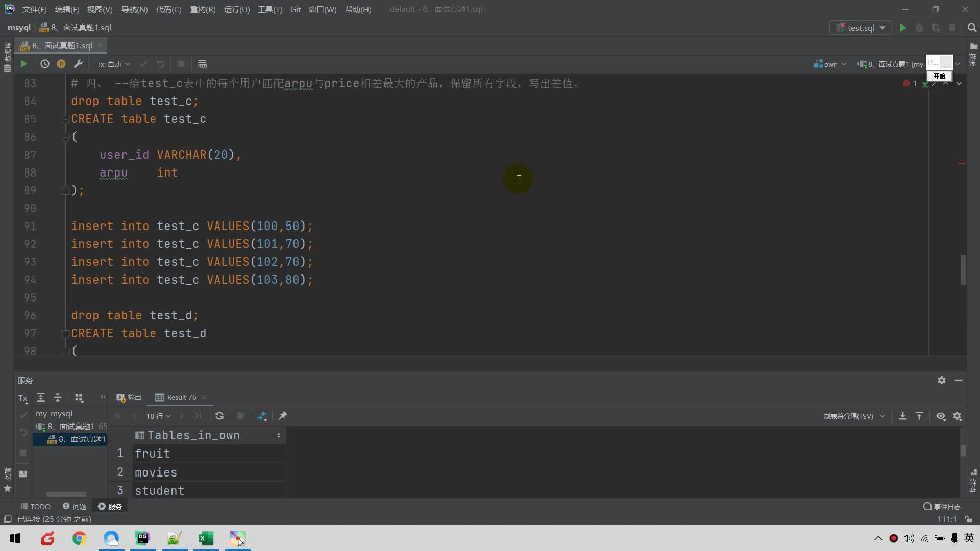The height and width of the screenshot is (551, 980).
Task: Open the test.sql run configuration dropdown
Action: (x=861, y=28)
